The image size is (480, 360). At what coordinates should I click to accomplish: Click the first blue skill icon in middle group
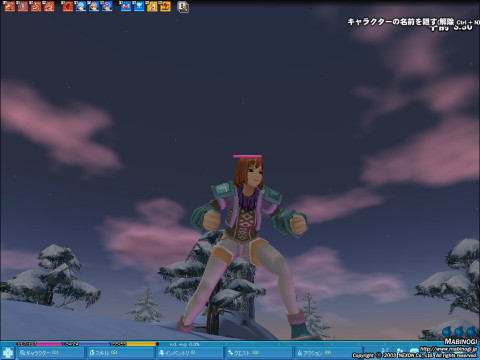click(x=81, y=6)
